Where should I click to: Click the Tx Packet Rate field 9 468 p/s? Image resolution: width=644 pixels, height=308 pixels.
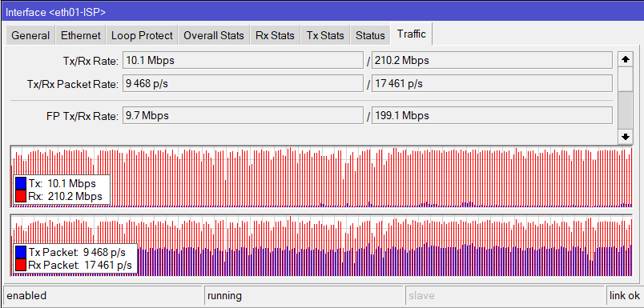pyautogui.click(x=244, y=84)
